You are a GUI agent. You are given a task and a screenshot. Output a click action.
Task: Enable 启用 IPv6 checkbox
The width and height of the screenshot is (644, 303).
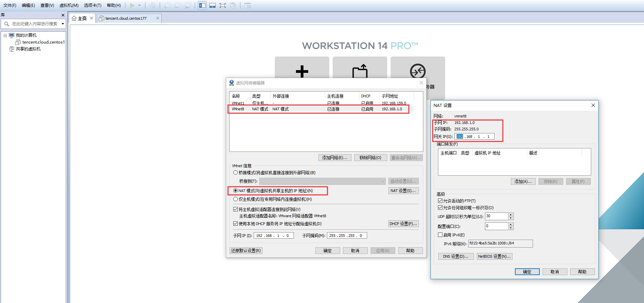click(x=440, y=235)
